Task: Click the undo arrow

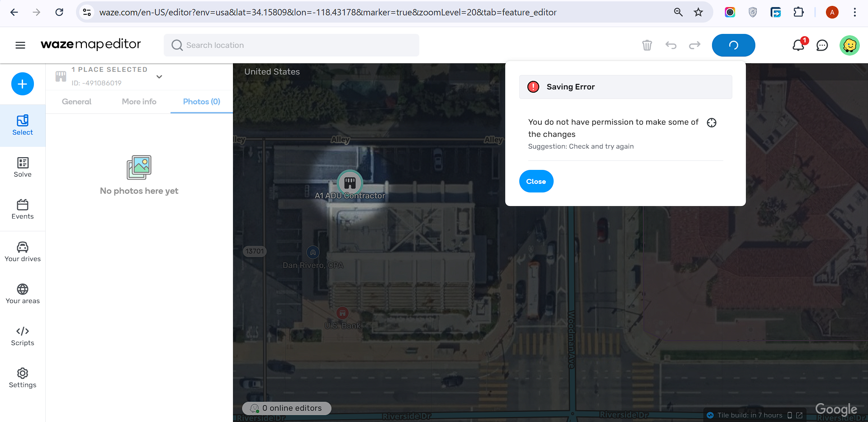Action: [671, 45]
